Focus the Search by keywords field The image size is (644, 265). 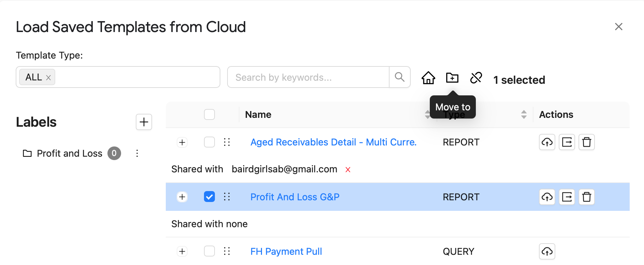click(308, 77)
